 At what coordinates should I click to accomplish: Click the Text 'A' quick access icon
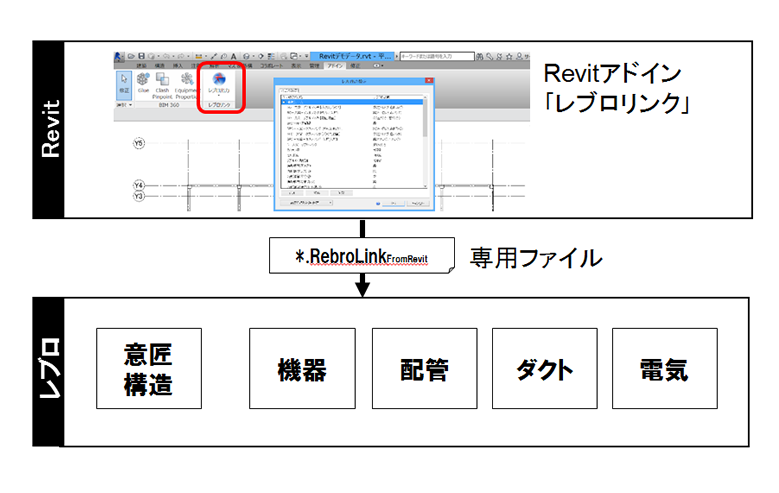coord(233,56)
